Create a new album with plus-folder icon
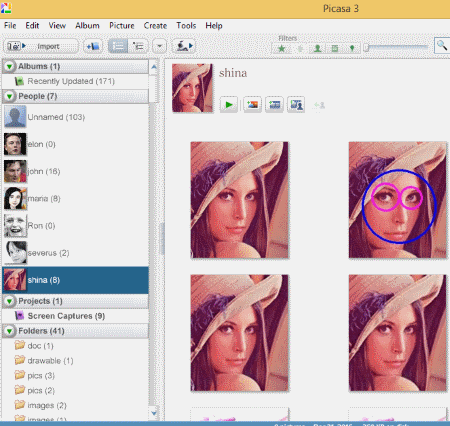Screen dimensions: 450x426 [x=93, y=46]
